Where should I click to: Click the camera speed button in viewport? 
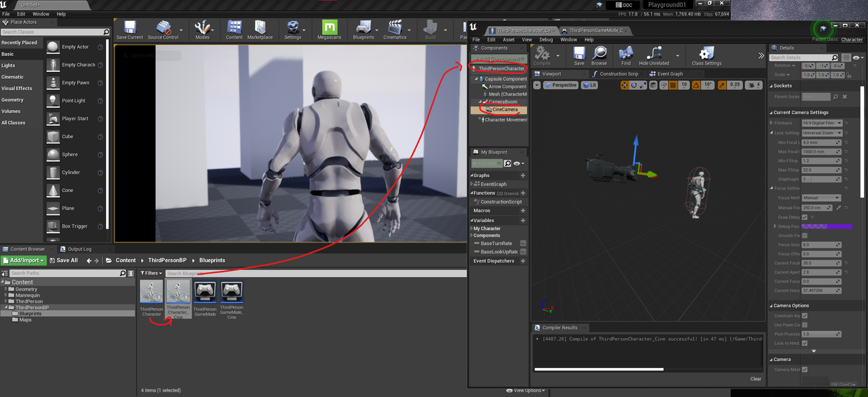(754, 85)
